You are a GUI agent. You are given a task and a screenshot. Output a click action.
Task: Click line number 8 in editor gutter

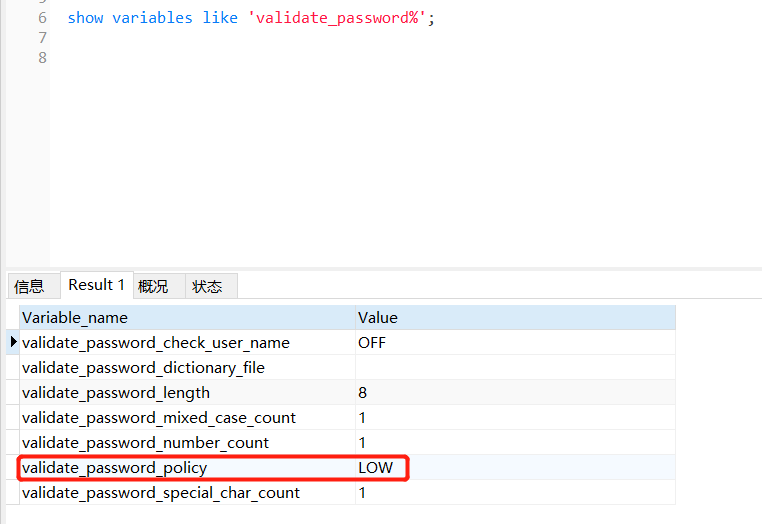pyautogui.click(x=42, y=58)
